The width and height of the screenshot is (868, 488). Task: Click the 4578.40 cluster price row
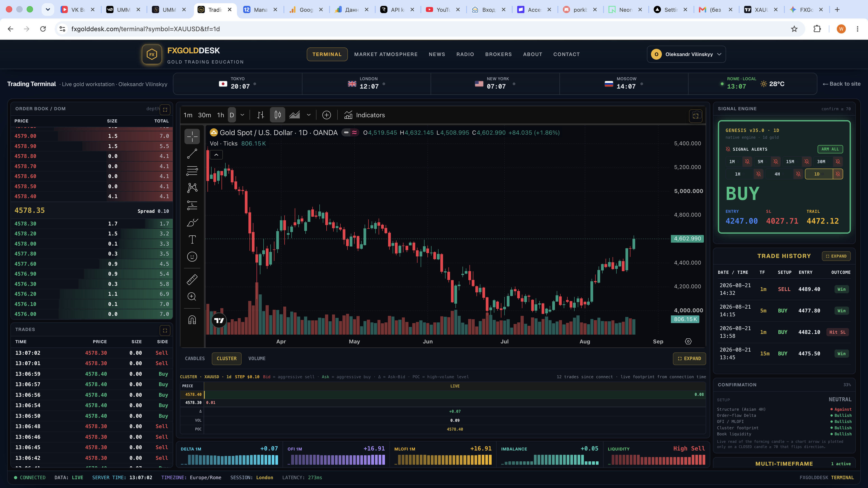[x=443, y=394]
